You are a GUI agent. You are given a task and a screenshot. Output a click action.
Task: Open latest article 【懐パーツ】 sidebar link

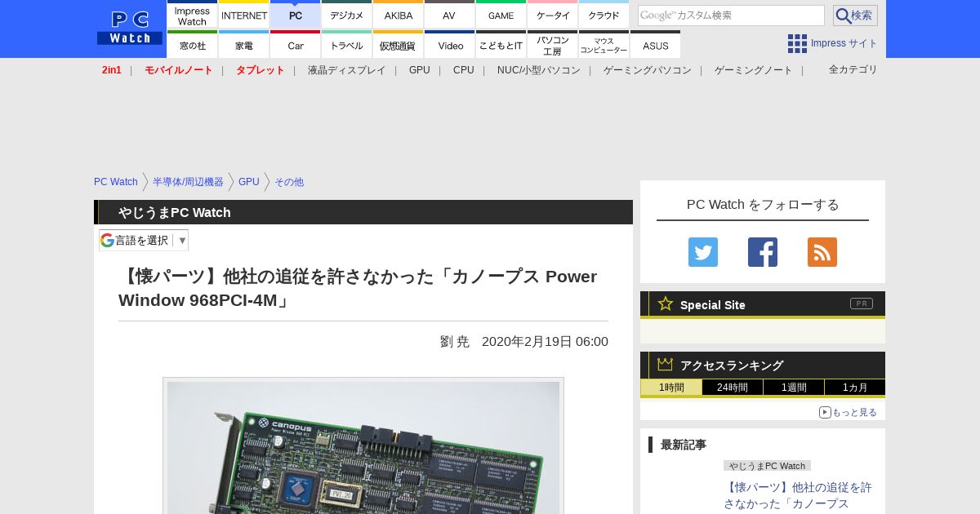pos(798,494)
